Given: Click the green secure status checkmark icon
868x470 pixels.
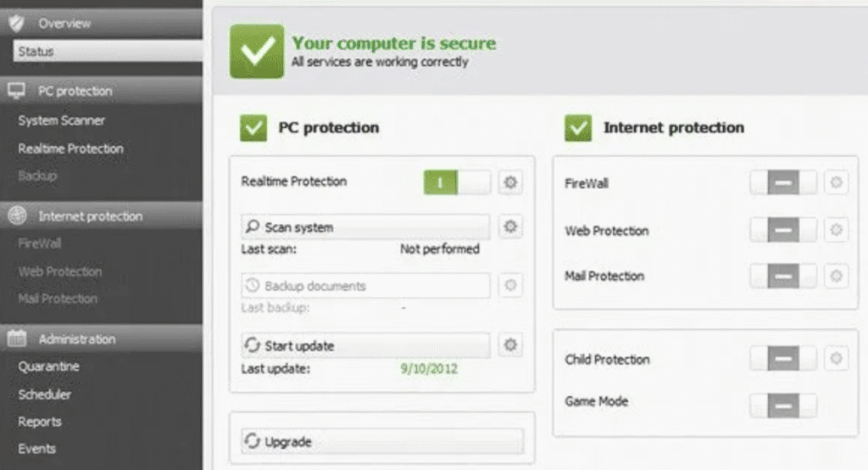Looking at the screenshot, I should [x=256, y=51].
